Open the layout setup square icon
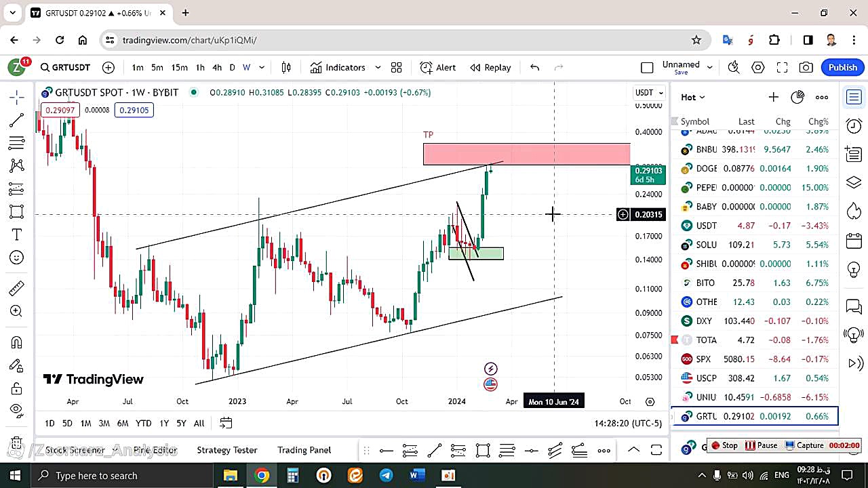The width and height of the screenshot is (868, 488). click(x=647, y=67)
